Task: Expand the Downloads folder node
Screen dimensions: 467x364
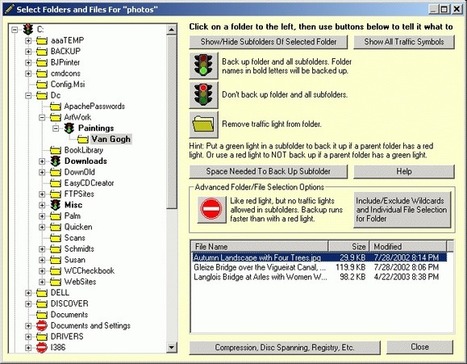Action: pyautogui.click(x=42, y=161)
